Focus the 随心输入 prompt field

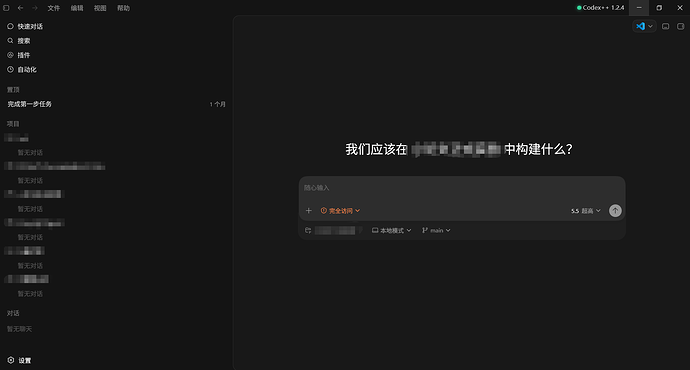[462, 188]
